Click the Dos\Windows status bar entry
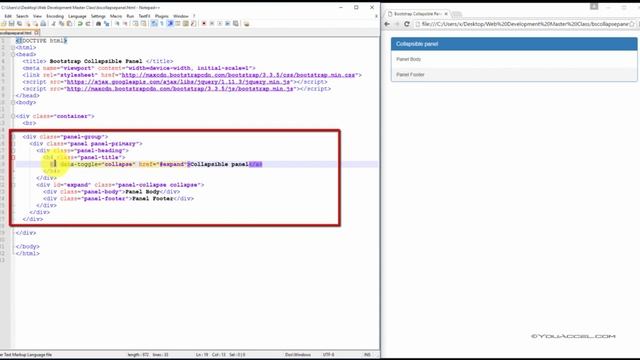 click(x=298, y=355)
